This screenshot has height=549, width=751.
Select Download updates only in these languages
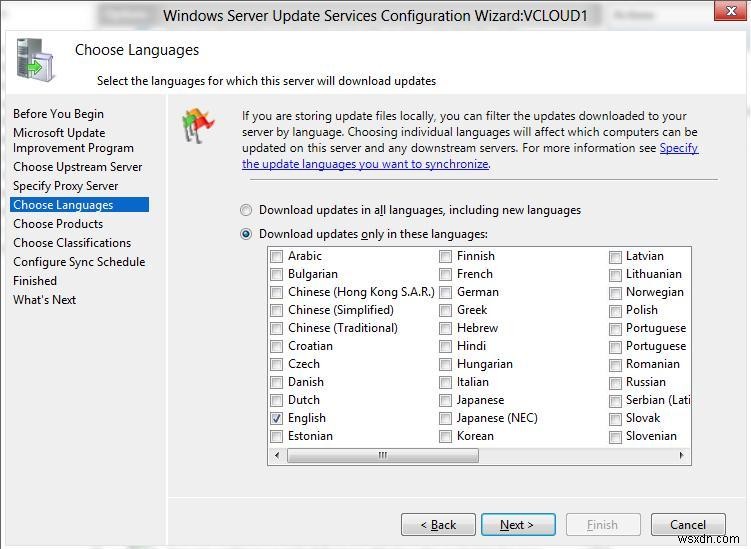tap(246, 234)
